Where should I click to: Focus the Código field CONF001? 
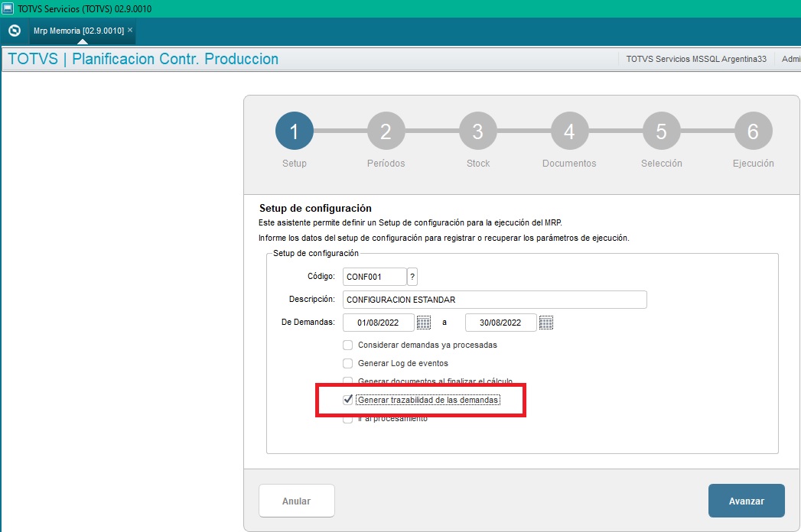(374, 277)
